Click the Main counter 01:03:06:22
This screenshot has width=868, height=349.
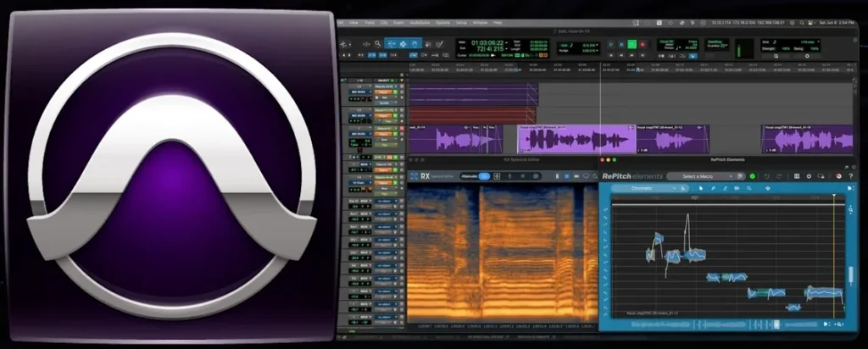487,42
